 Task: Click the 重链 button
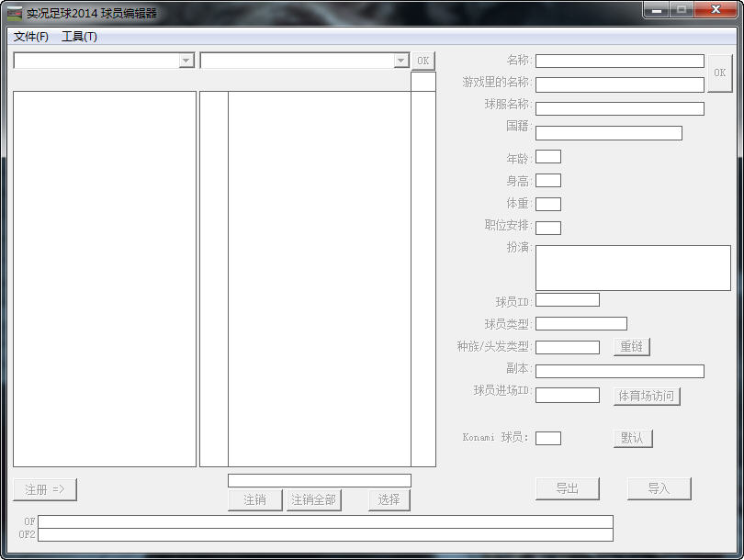coord(632,347)
